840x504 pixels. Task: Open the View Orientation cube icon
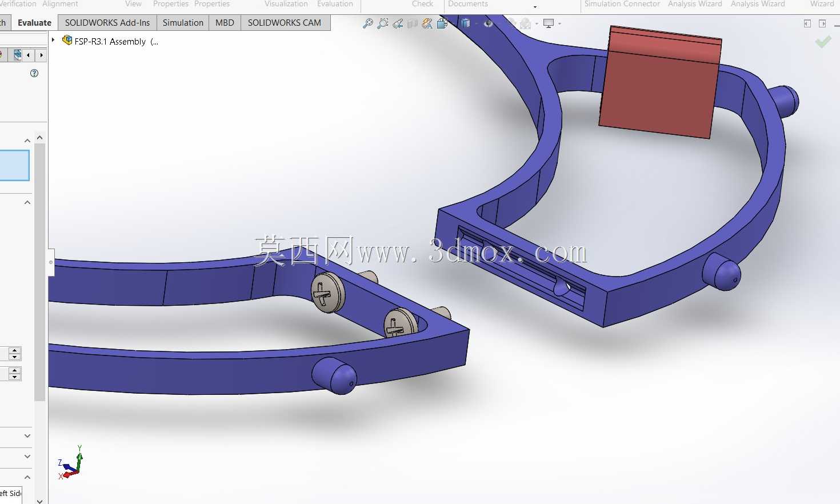point(442,23)
